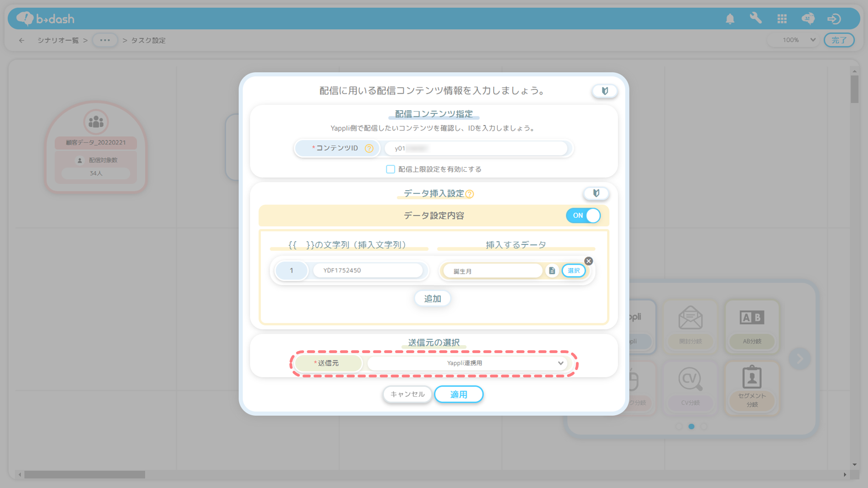Screen dimensions: 868x488
Task: Open the beginner guide icon in データ挿入設定
Action: [x=596, y=193]
